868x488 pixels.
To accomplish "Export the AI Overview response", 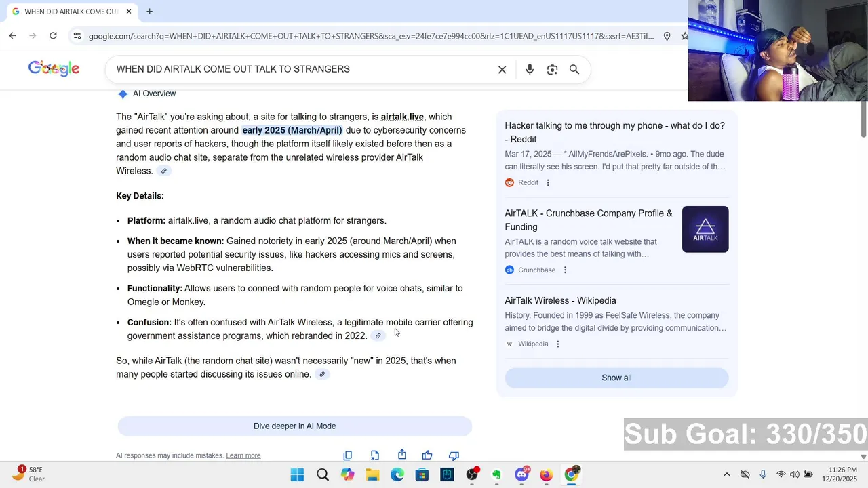I will (x=375, y=455).
